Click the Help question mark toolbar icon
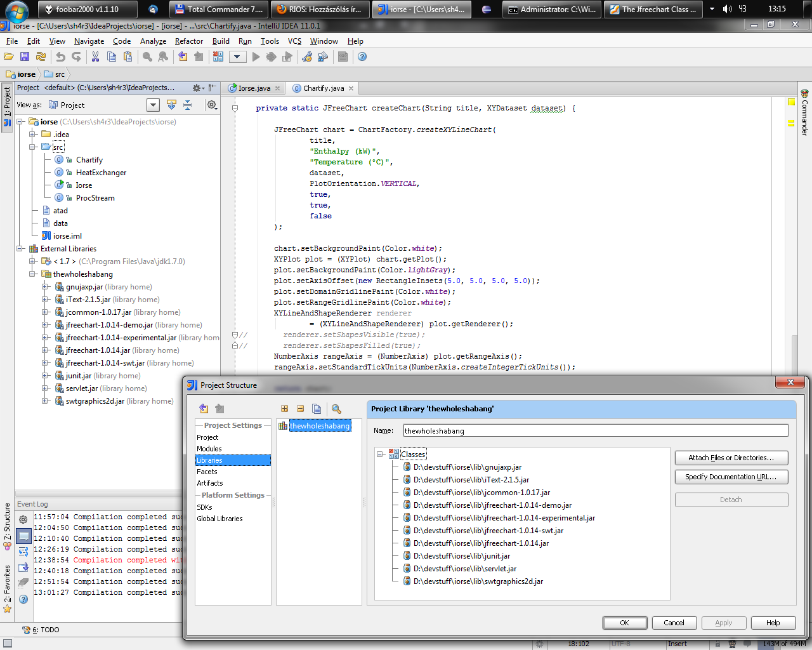This screenshot has height=650, width=812. click(x=362, y=56)
